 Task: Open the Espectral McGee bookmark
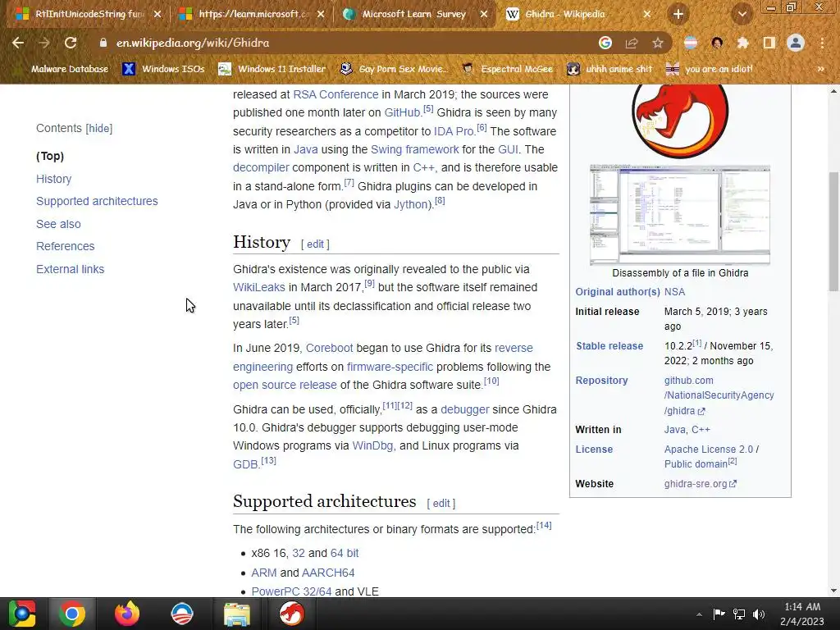click(x=507, y=69)
